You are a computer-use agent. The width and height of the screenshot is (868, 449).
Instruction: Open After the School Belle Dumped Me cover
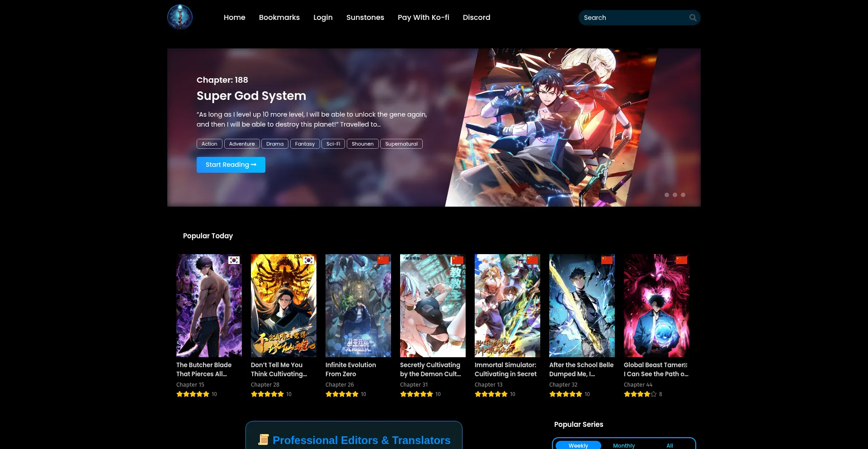[x=582, y=306]
